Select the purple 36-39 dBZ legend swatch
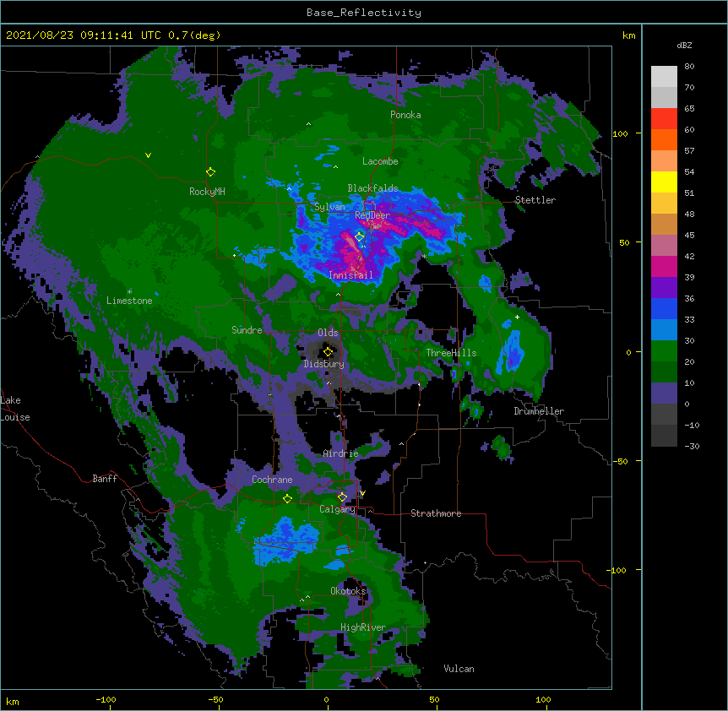The width and height of the screenshot is (728, 711). point(664,288)
